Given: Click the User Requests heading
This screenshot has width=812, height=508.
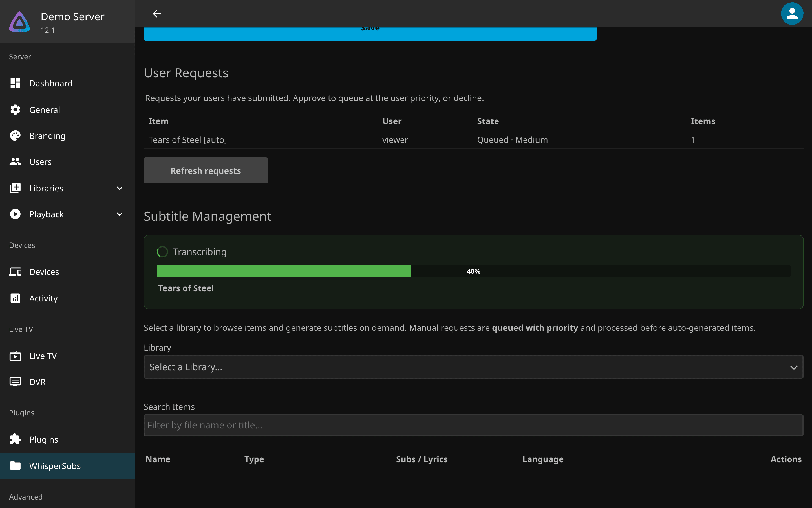Looking at the screenshot, I should coord(186,73).
